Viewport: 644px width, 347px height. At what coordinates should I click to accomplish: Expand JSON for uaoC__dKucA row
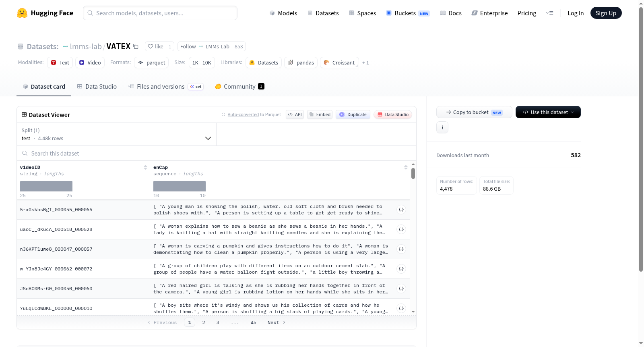(x=401, y=229)
